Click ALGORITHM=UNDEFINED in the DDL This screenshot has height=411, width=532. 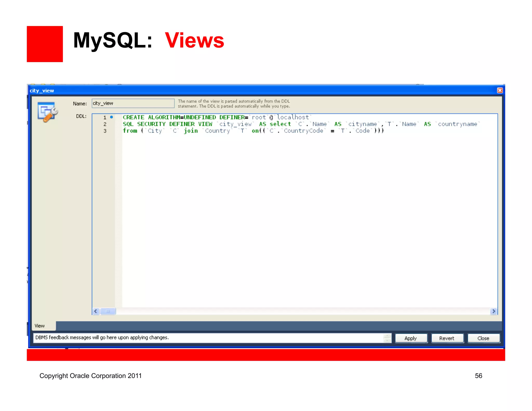182,117
